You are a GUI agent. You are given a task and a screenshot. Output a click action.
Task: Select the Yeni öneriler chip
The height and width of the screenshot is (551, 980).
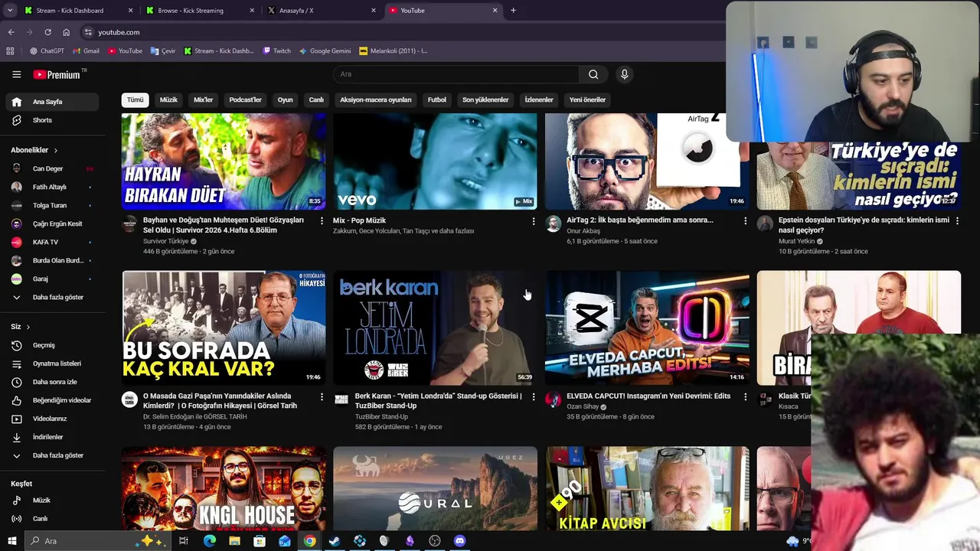coord(587,99)
